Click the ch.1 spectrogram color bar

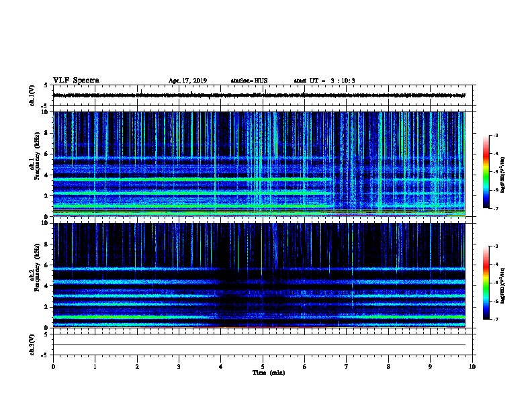(x=486, y=172)
